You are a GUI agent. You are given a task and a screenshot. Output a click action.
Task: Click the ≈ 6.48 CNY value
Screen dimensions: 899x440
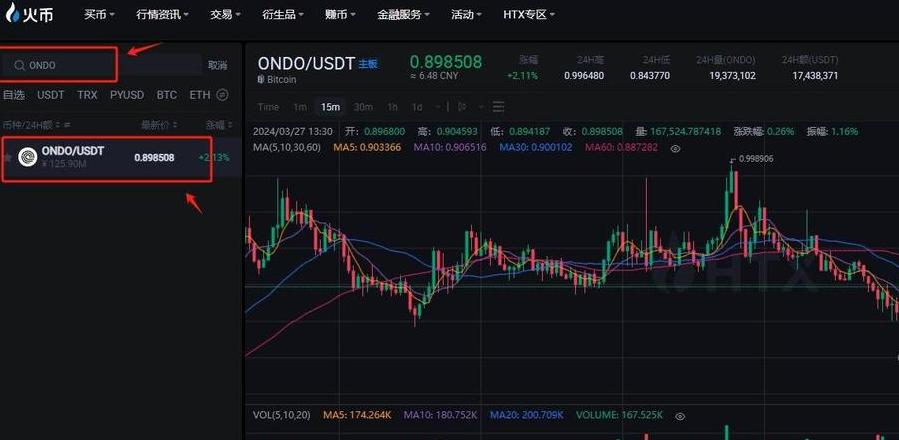[434, 76]
